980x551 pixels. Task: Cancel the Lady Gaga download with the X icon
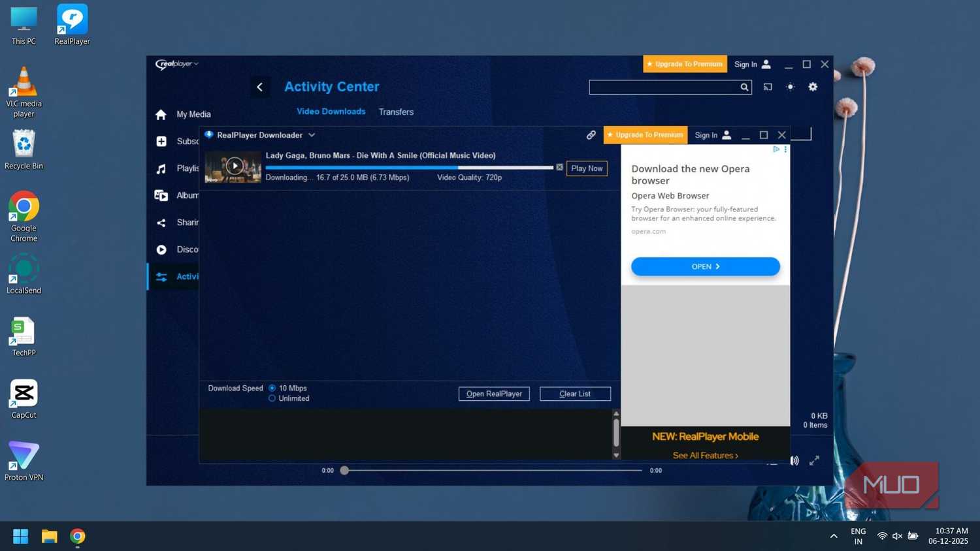(560, 168)
